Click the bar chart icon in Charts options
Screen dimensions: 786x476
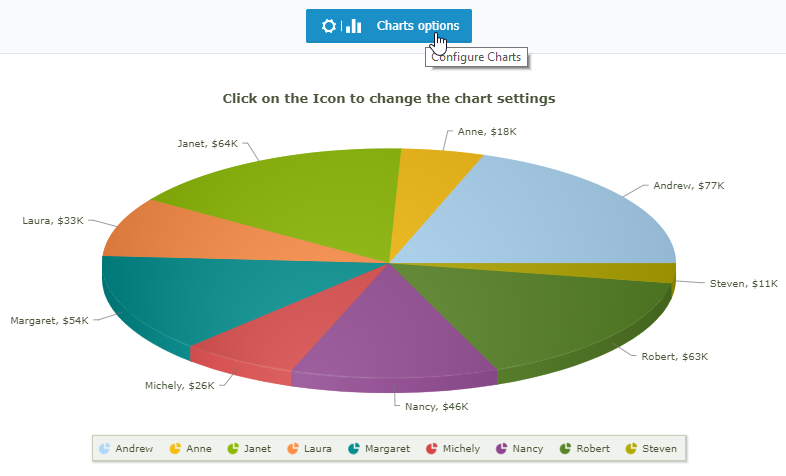tap(353, 26)
